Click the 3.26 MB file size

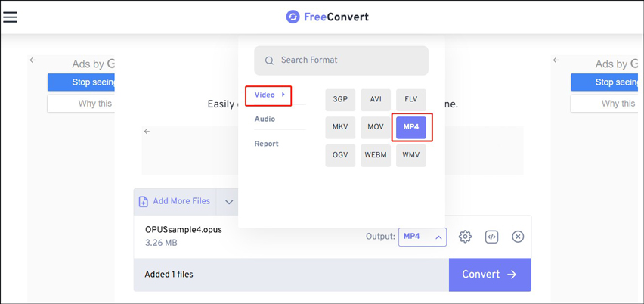161,243
